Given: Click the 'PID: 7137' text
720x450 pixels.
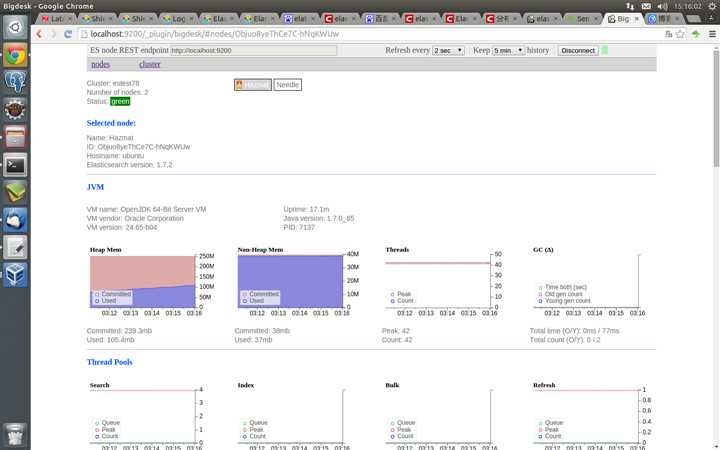Looking at the screenshot, I should coord(299,227).
